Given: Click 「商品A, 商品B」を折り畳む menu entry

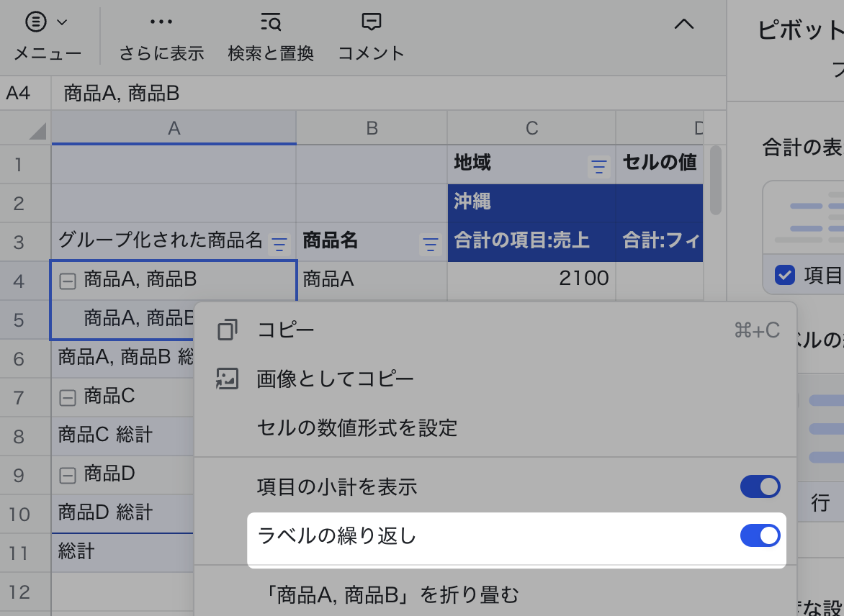Looking at the screenshot, I should point(387,595).
